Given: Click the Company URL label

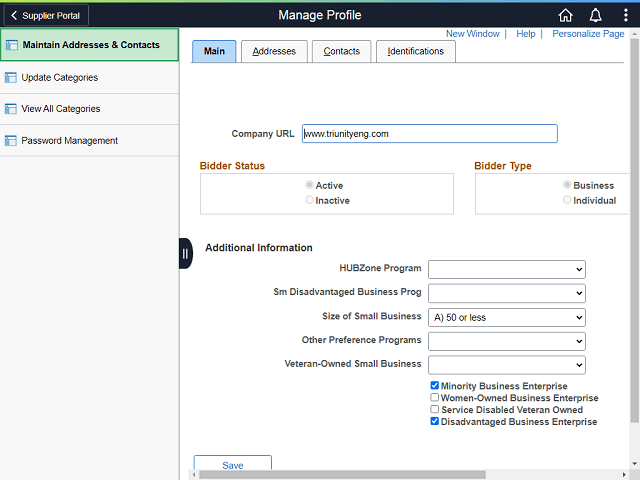Looking at the screenshot, I should tap(262, 134).
